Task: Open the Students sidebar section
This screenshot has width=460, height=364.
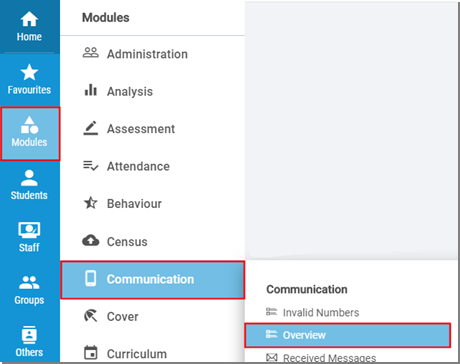Action: click(x=29, y=185)
